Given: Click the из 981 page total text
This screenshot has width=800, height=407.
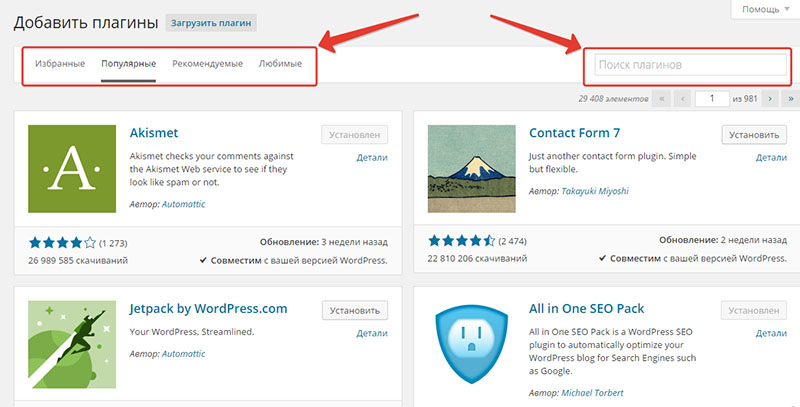Looking at the screenshot, I should (x=745, y=98).
